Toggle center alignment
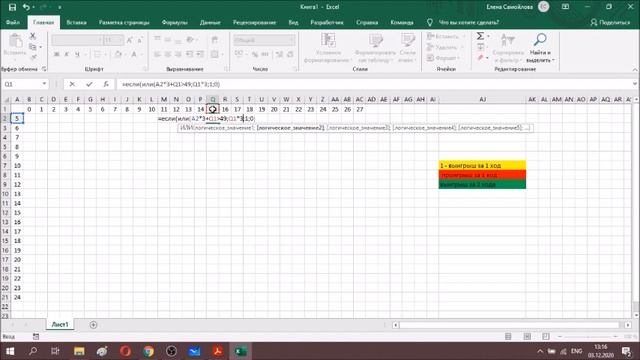 [x=168, y=54]
